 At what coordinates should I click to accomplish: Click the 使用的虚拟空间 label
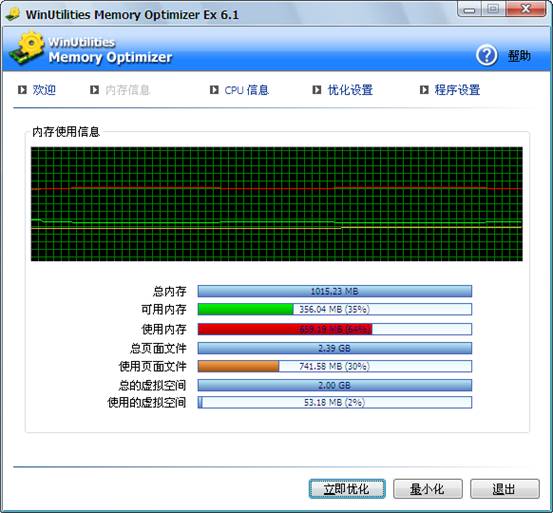tap(147, 402)
